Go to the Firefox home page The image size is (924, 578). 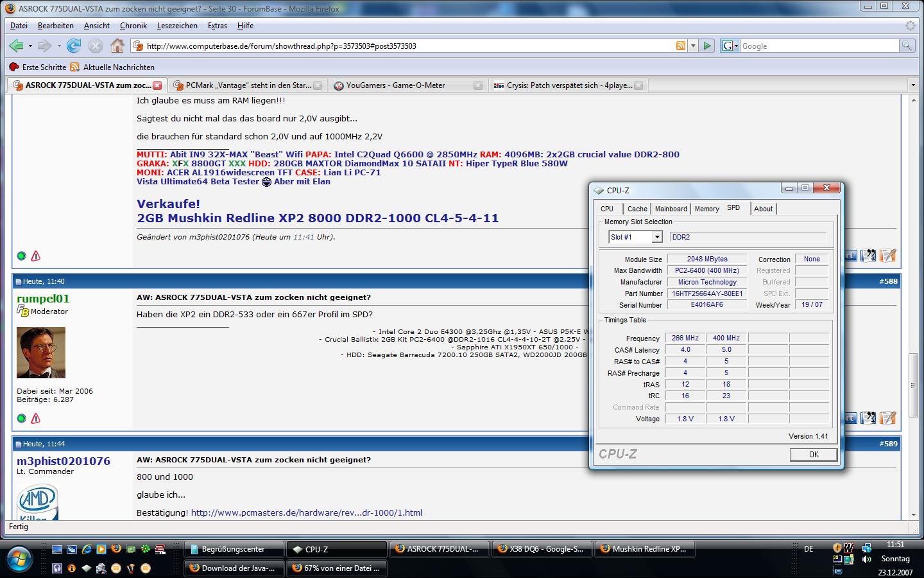(117, 46)
